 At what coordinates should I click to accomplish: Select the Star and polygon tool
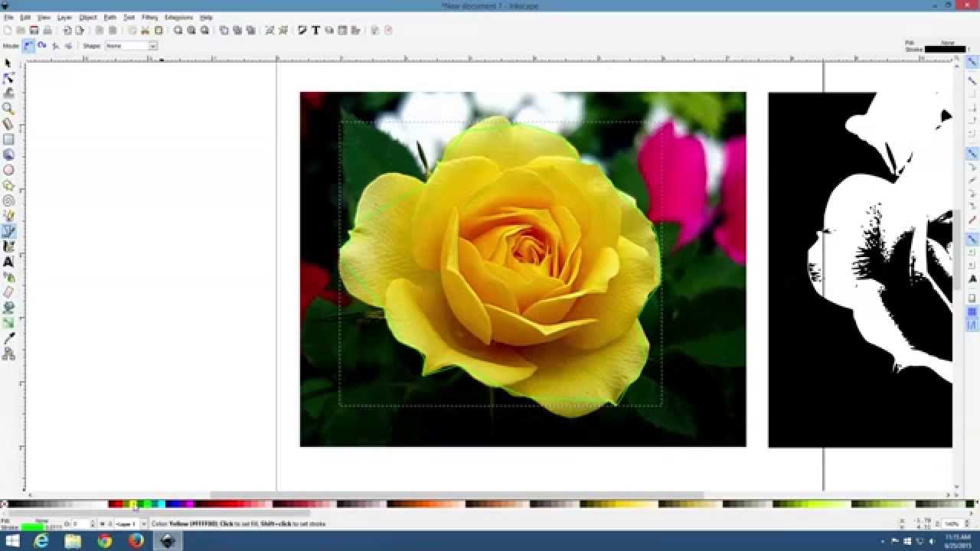[x=8, y=185]
